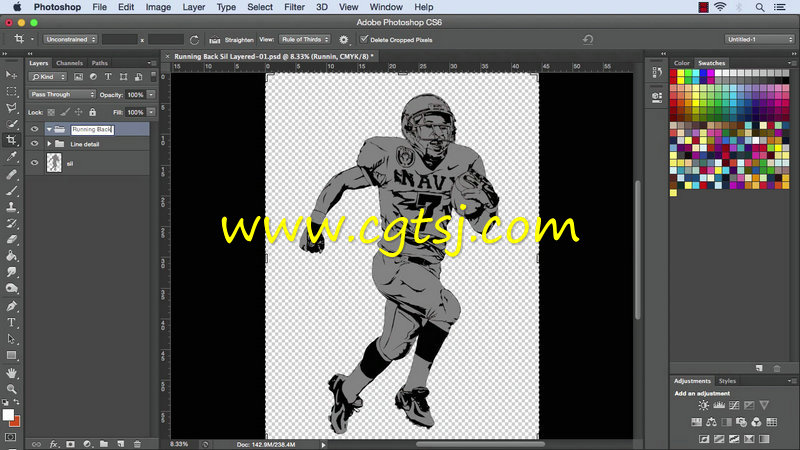Switch to the Color tab
This screenshot has width=800, height=450.
[682, 63]
